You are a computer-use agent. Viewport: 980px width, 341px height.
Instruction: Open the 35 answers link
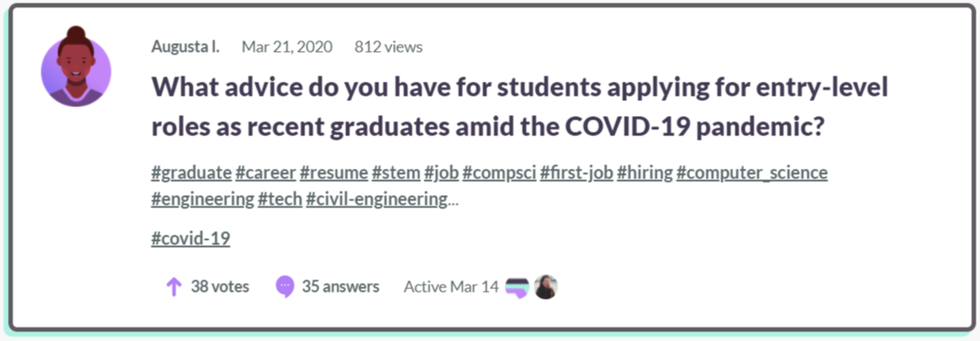341,287
